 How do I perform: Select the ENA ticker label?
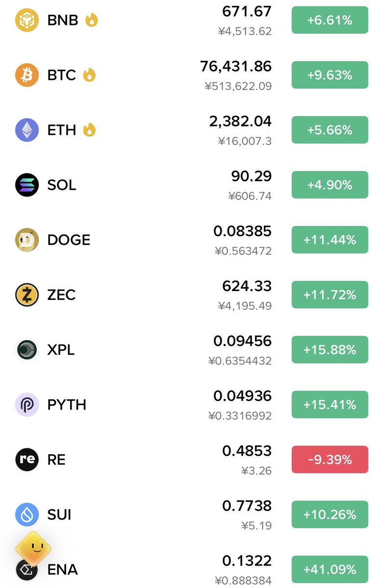click(63, 569)
